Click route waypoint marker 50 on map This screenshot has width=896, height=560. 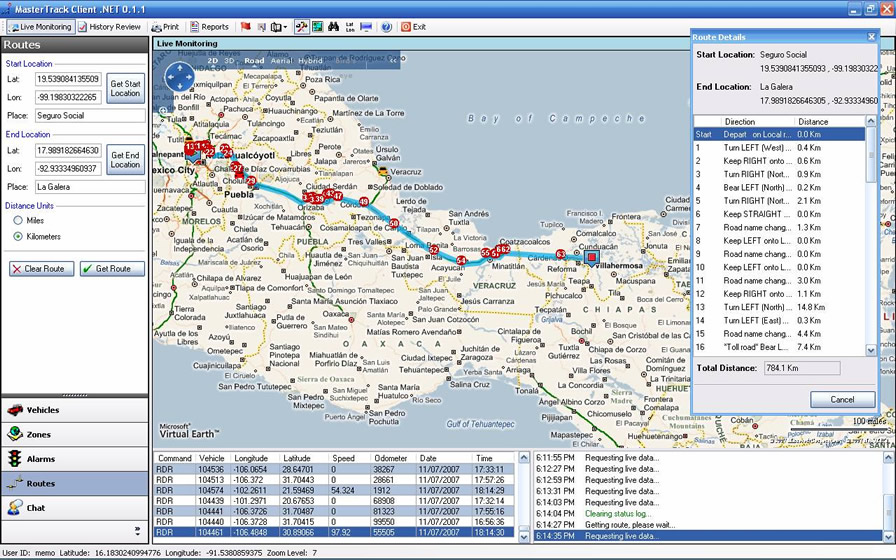coord(394,223)
